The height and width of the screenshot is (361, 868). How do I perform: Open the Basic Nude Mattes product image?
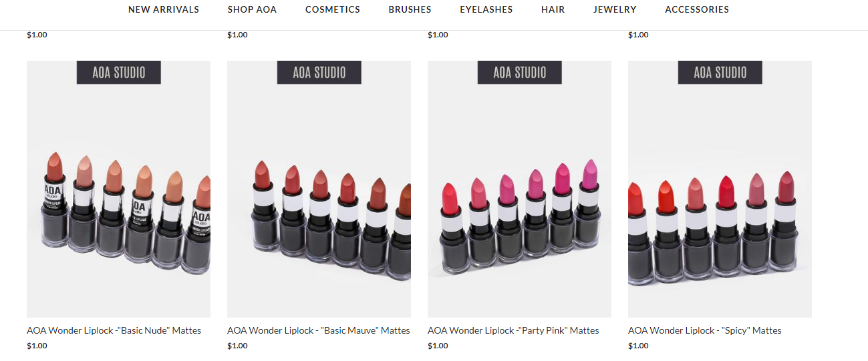pyautogui.click(x=118, y=189)
